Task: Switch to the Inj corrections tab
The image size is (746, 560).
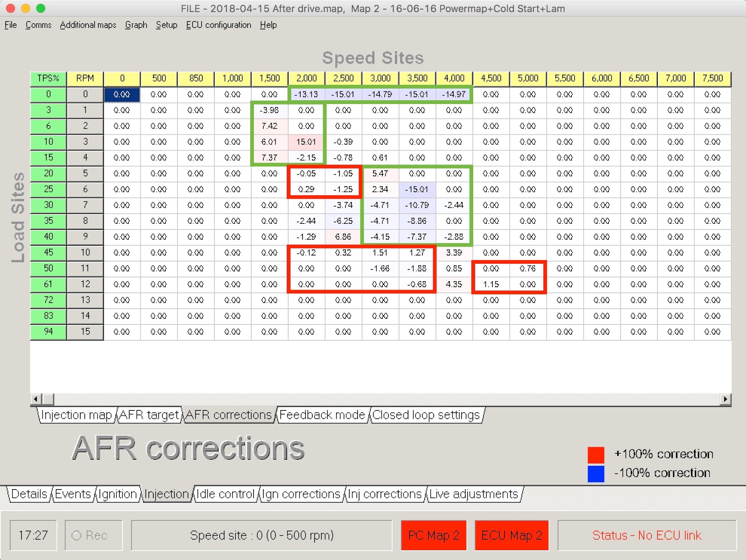Action: point(384,494)
